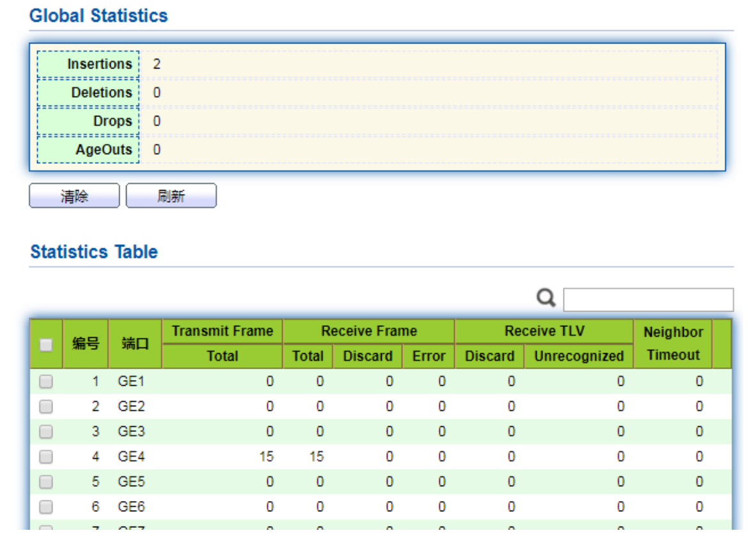756x533 pixels.
Task: Check the checkbox for port GE1
Action: pos(46,382)
